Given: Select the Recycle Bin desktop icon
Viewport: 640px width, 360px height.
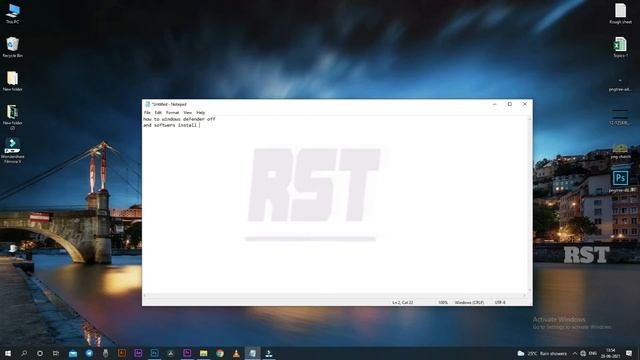Looking at the screenshot, I should (x=12, y=47).
